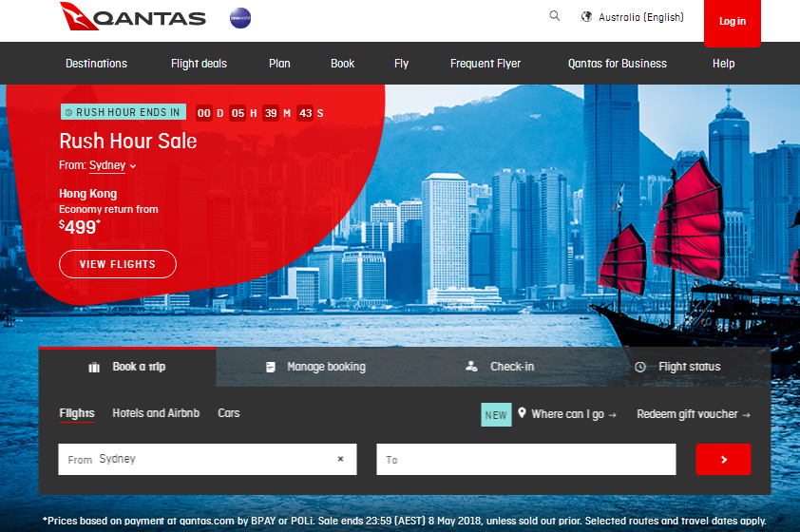
Task: Open the Redeem gift voucher link
Action: [x=694, y=414]
